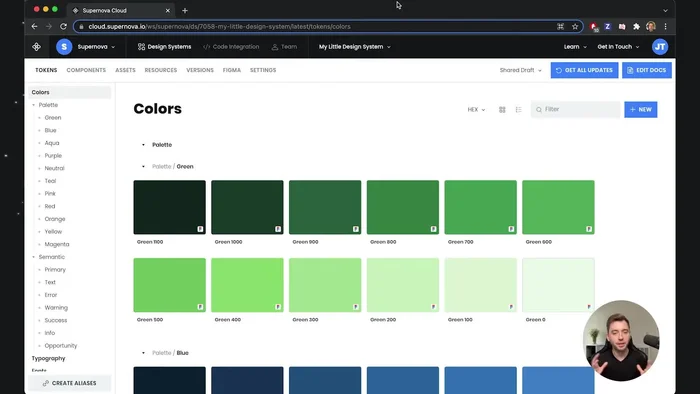Image resolution: width=700 pixels, height=394 pixels.
Task: Open Code Integration in top navigation
Action: (231, 46)
